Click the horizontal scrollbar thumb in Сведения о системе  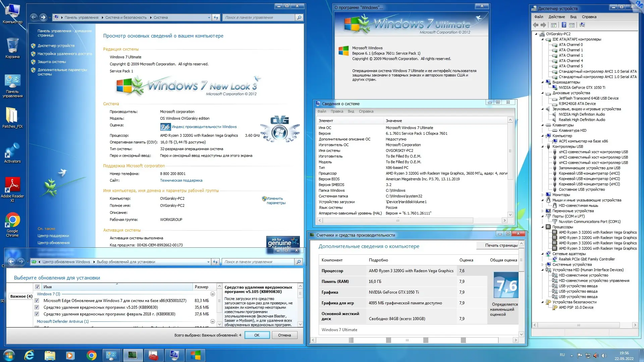tap(397, 221)
